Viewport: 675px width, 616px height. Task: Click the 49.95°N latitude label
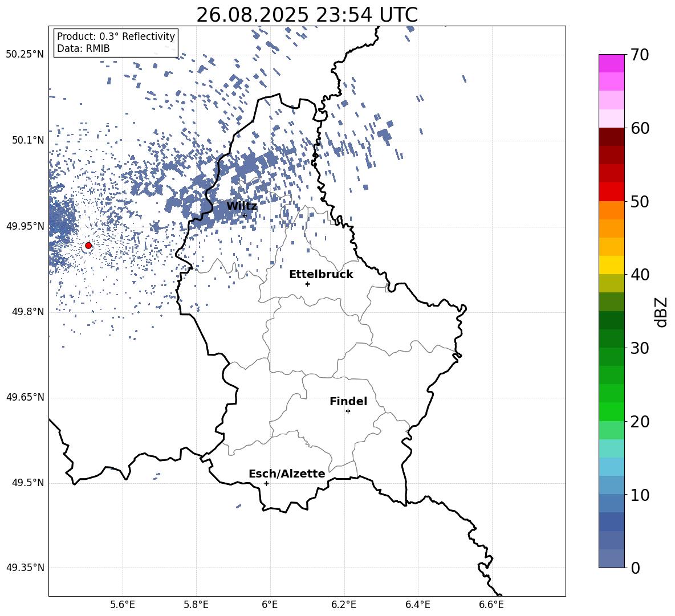[x=25, y=226]
